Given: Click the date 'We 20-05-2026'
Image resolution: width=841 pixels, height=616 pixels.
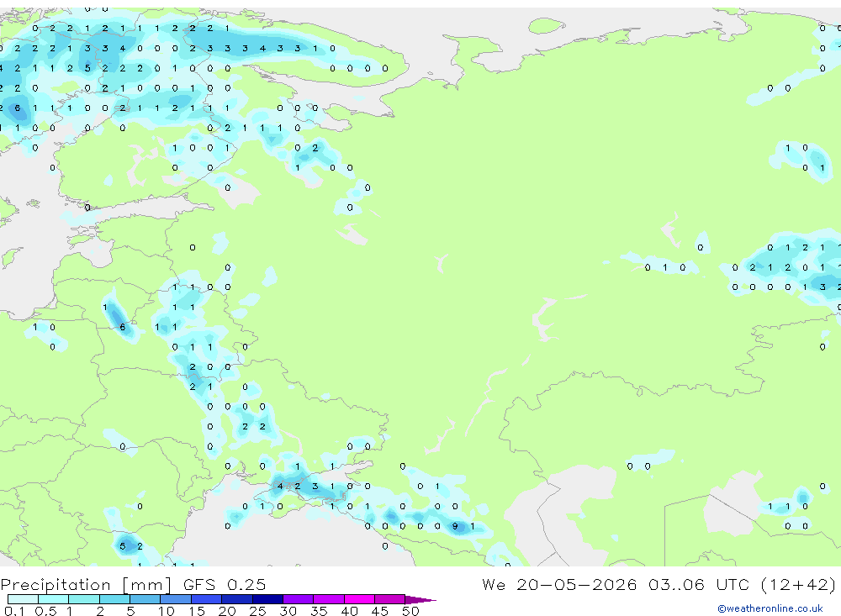Looking at the screenshot, I should [559, 584].
